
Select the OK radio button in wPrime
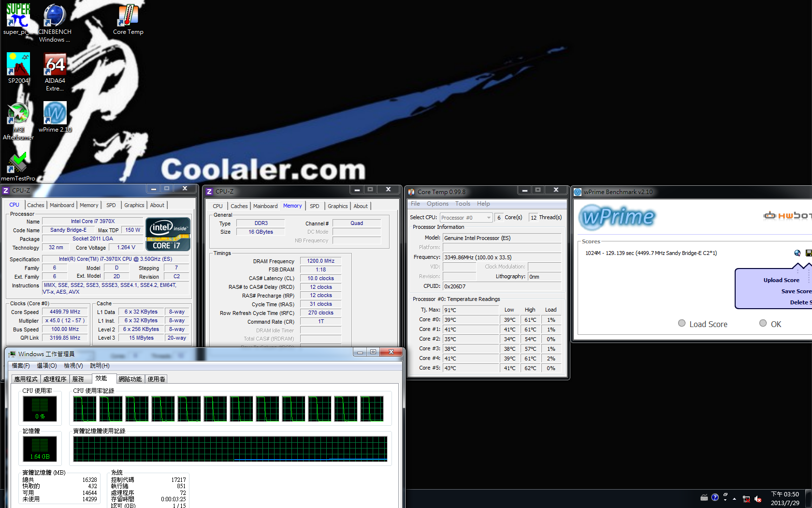763,323
